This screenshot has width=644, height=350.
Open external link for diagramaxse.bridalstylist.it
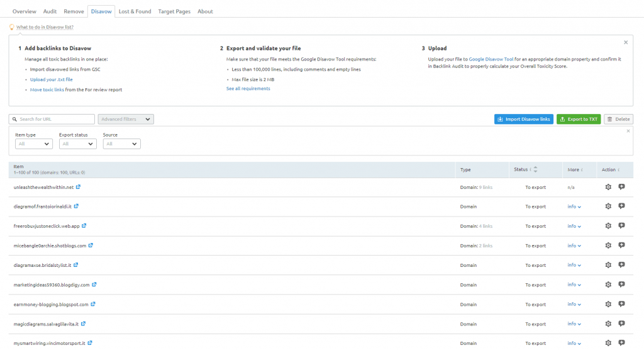click(75, 265)
